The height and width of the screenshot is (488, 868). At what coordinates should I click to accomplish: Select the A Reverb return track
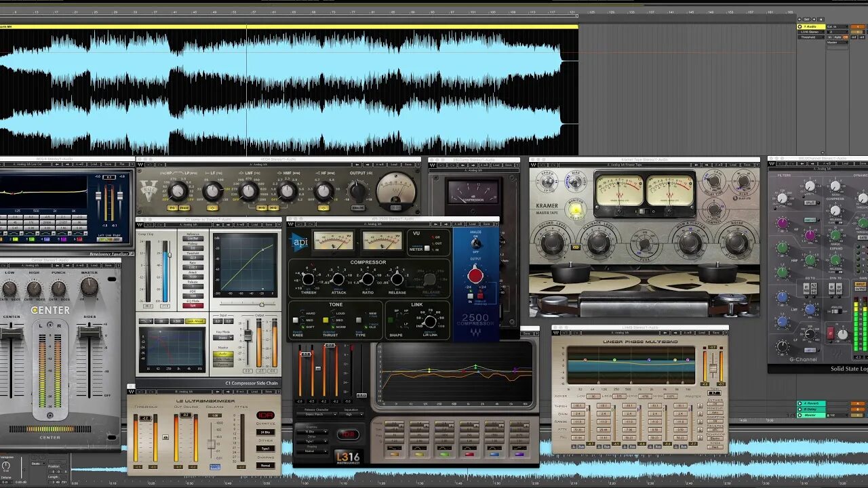[x=811, y=403]
